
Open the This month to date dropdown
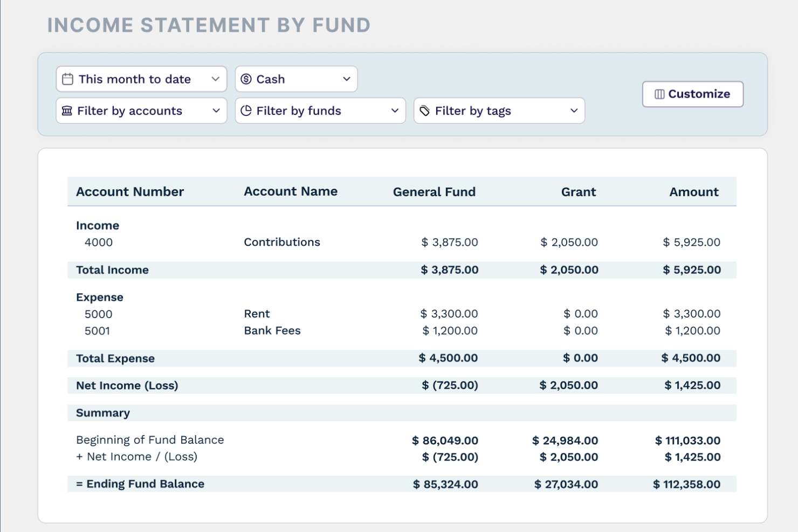[141, 79]
